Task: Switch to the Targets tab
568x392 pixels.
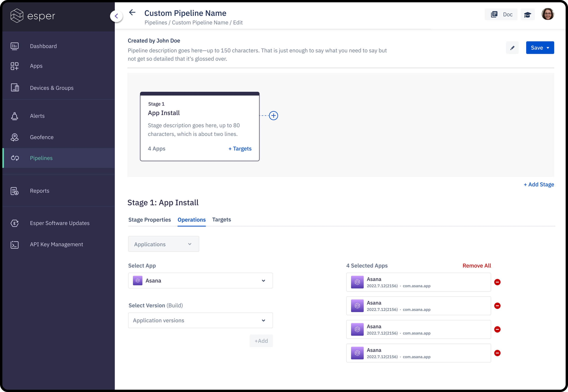Action: tap(222, 219)
